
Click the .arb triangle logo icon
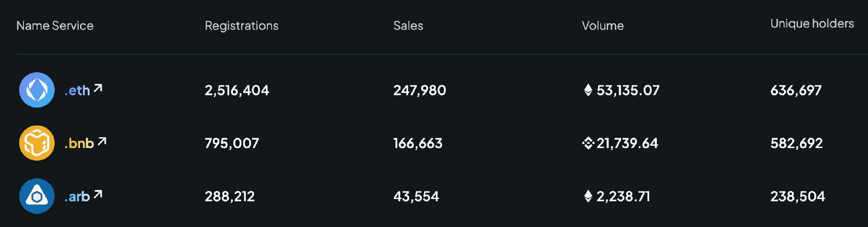37,196
